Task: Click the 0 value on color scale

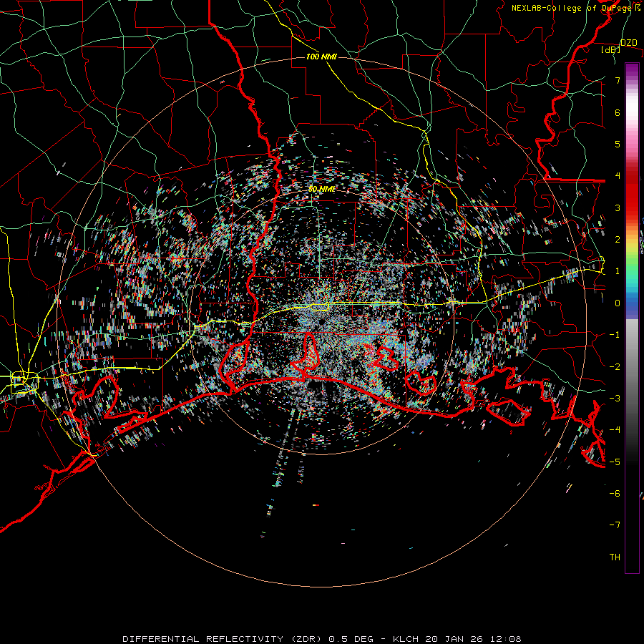Action: point(618,303)
